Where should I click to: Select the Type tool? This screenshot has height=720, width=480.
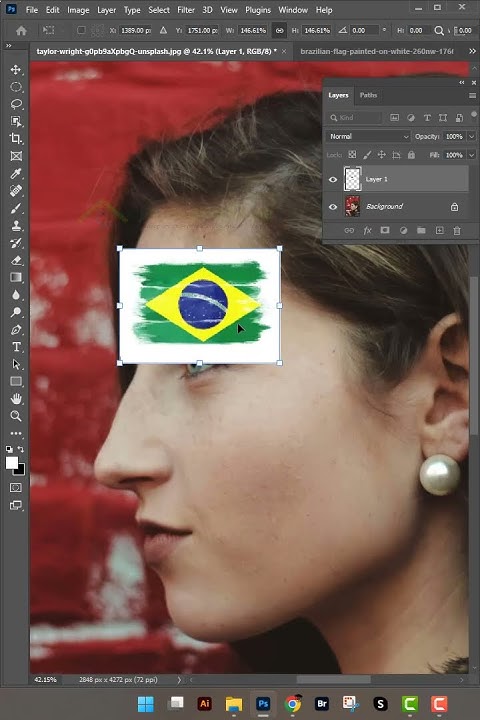[16, 347]
